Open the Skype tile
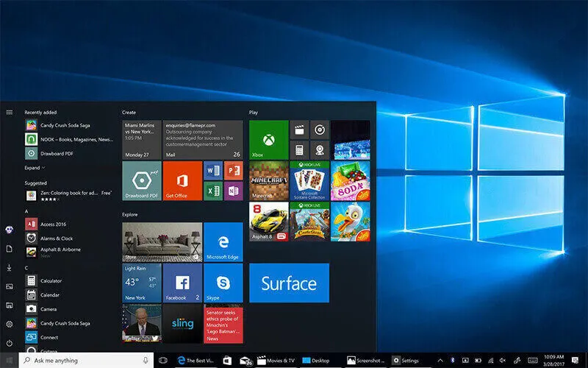 [223, 283]
